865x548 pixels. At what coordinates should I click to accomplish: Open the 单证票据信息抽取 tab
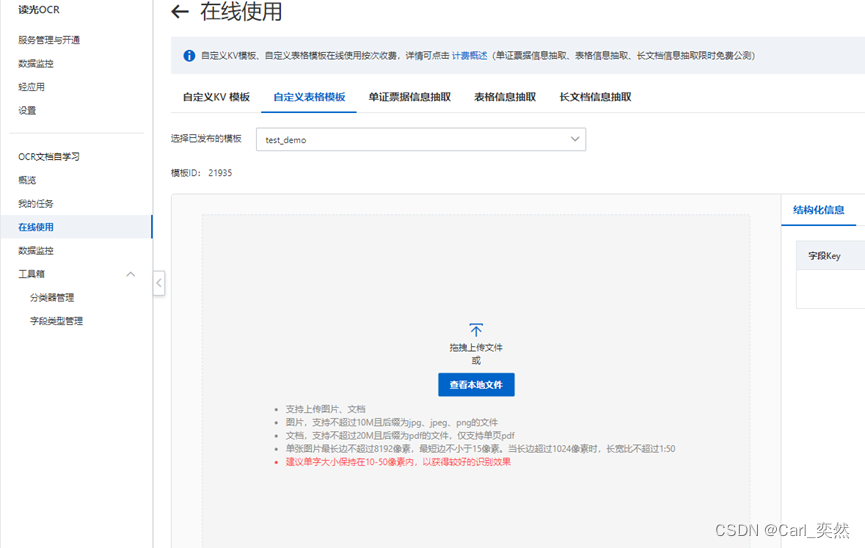click(410, 97)
